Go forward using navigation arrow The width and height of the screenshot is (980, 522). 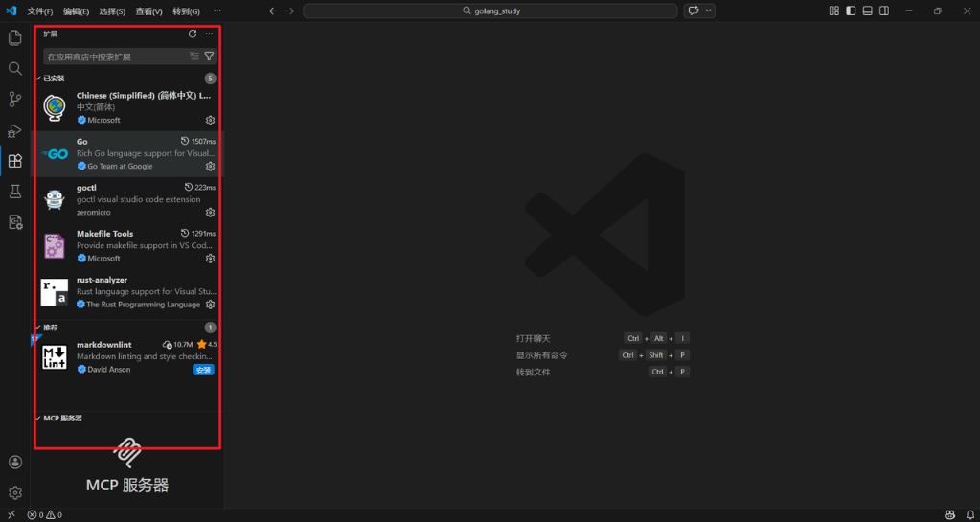290,11
